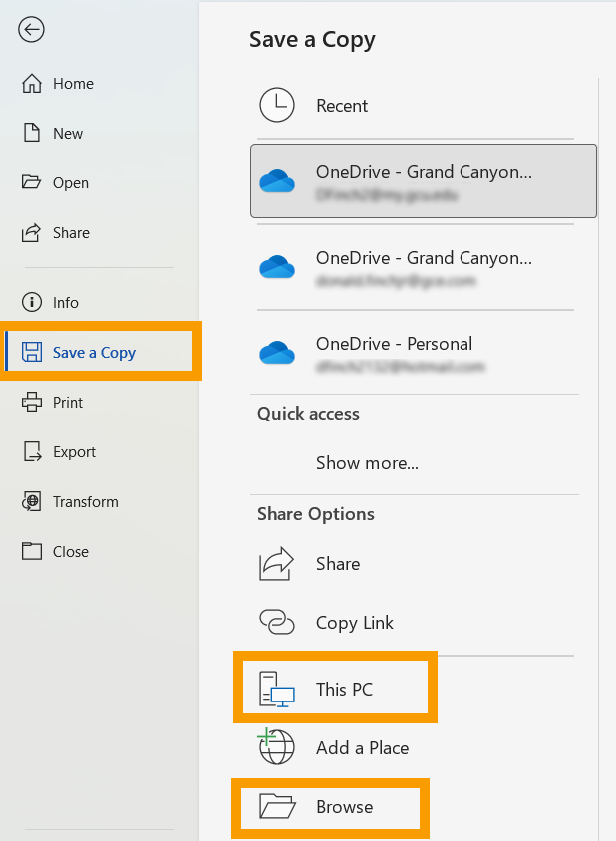616x841 pixels.
Task: Open the Info section
Action: [65, 303]
